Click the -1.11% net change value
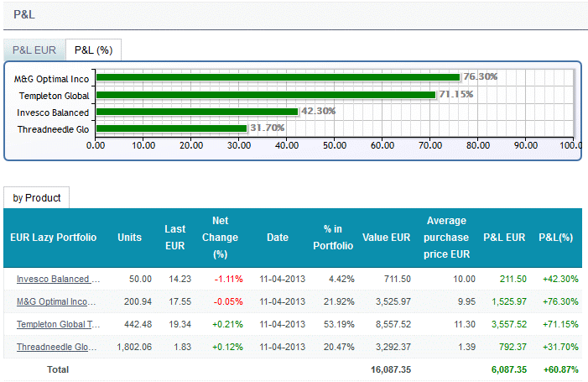This screenshot has width=588, height=382. coord(228,279)
